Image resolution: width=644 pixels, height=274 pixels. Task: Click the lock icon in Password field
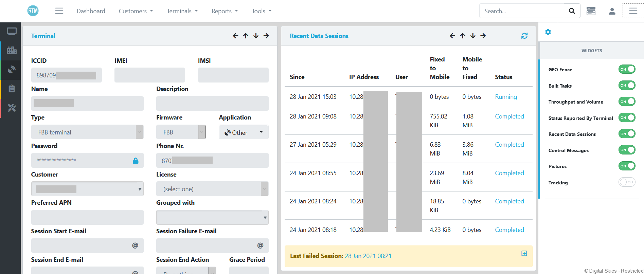(136, 161)
